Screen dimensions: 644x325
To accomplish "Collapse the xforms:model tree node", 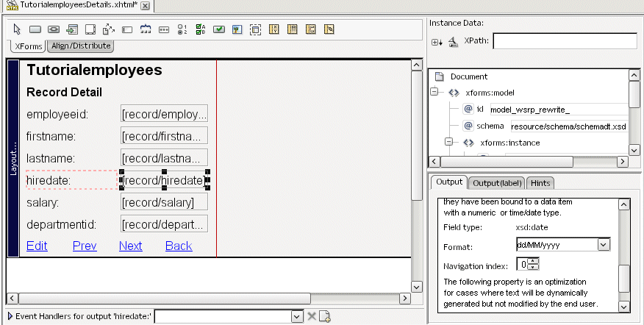I will [x=434, y=92].
